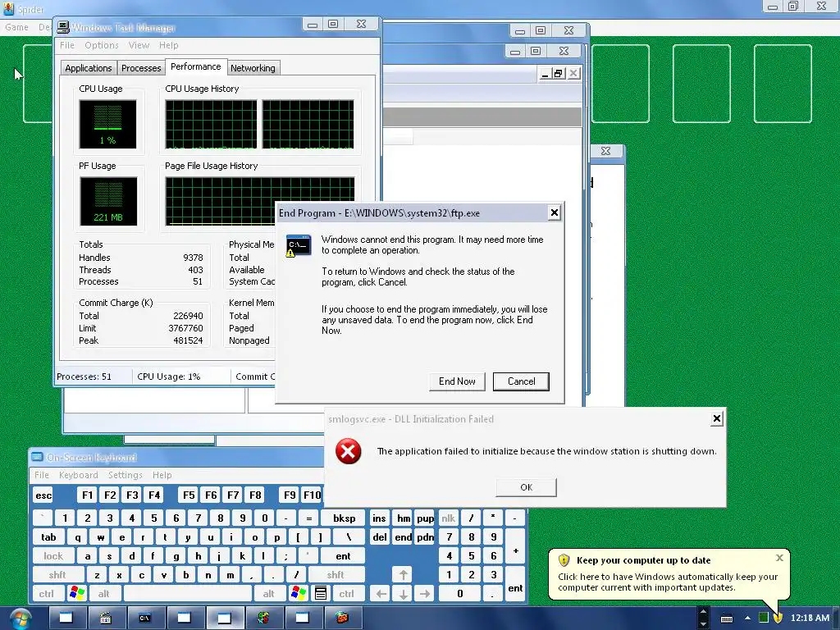Click the bksp key on keyboard

pyautogui.click(x=344, y=518)
